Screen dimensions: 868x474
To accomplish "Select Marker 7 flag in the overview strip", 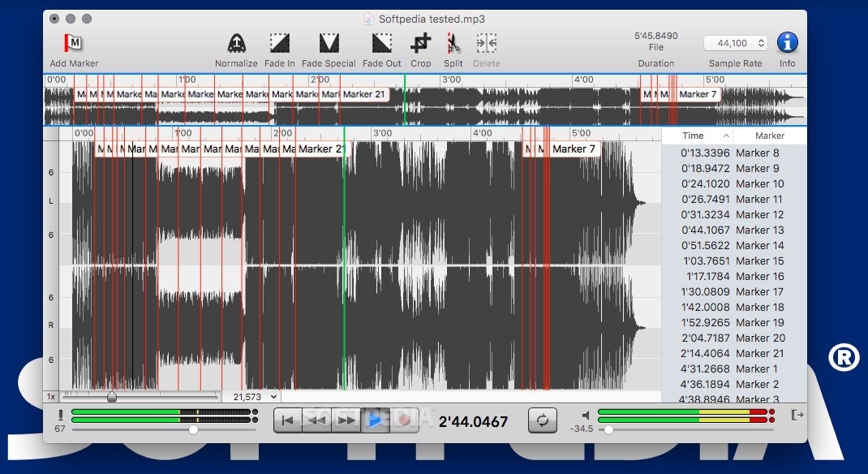I will [698, 94].
